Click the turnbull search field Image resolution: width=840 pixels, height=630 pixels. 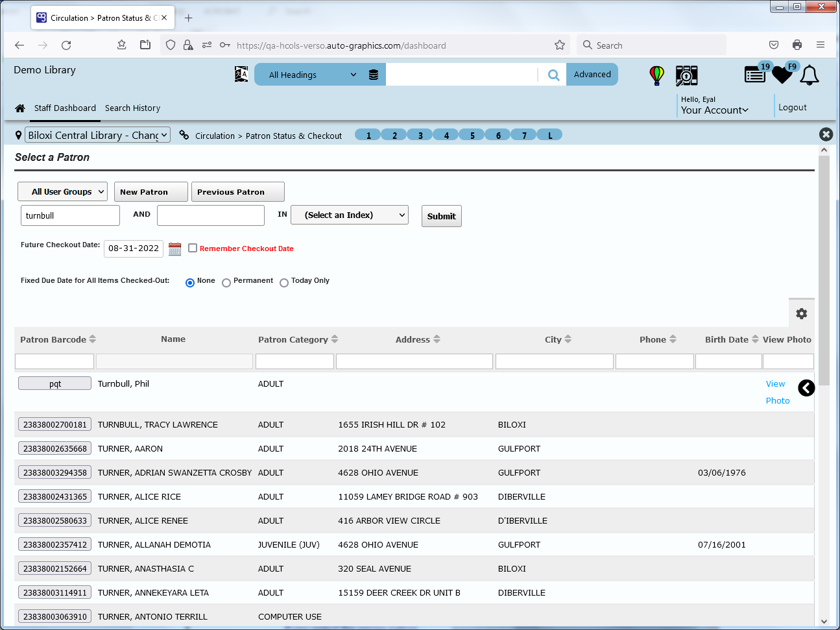click(x=71, y=215)
